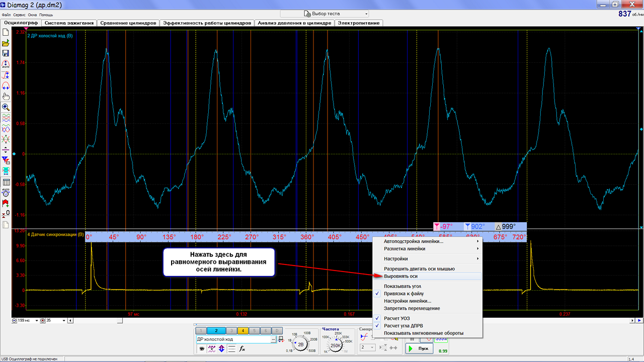Switch to 'Электропитание' tab
The width and height of the screenshot is (644, 362).
(359, 23)
